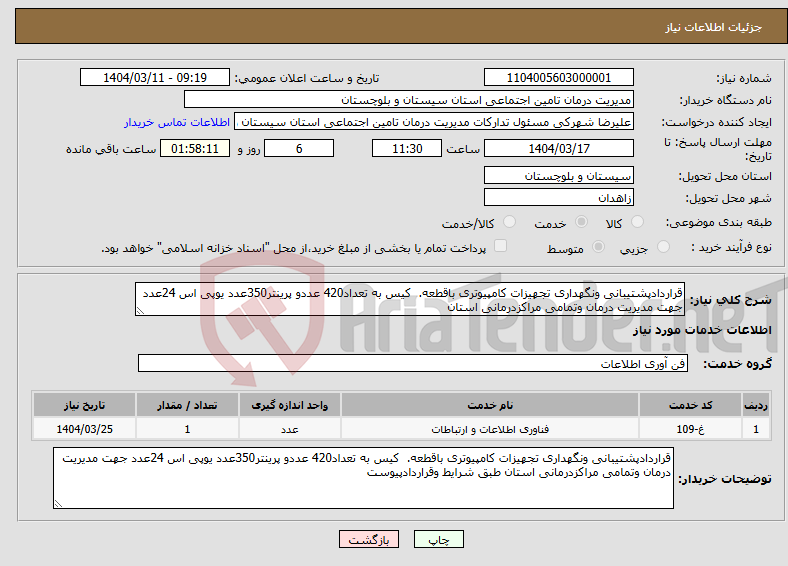Image resolution: width=788 pixels, height=566 pixels.
Task: Click the service code cell غ-109
Action: pos(691,429)
